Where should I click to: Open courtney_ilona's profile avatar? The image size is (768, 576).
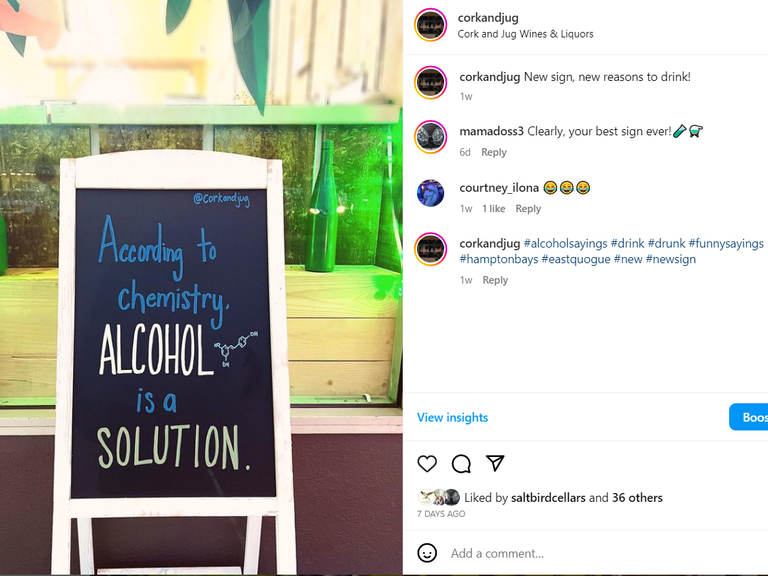point(431,193)
